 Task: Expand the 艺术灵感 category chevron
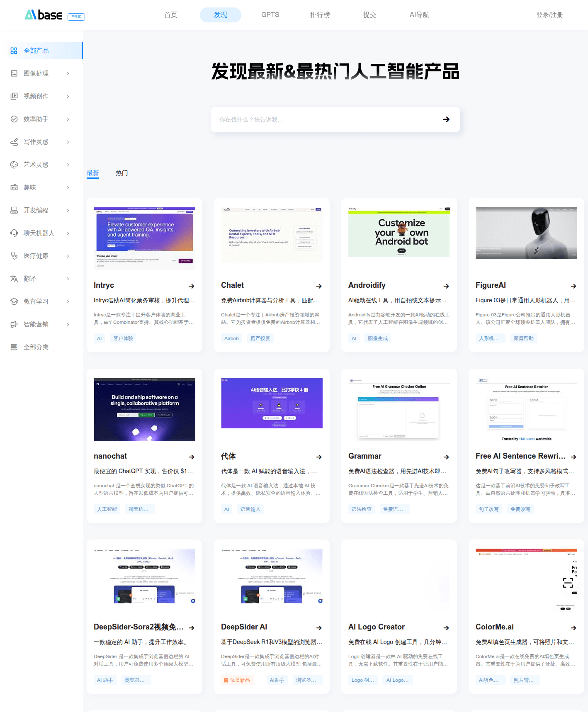click(x=68, y=165)
